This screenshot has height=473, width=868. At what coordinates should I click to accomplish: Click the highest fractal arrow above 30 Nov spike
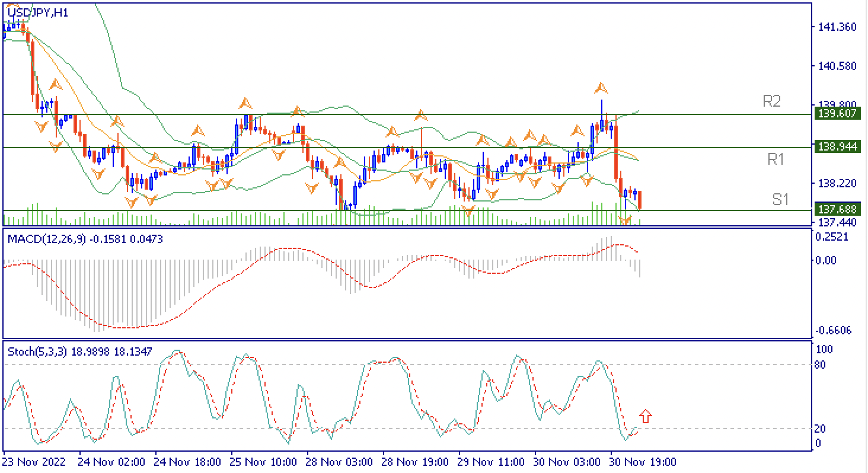coord(601,88)
